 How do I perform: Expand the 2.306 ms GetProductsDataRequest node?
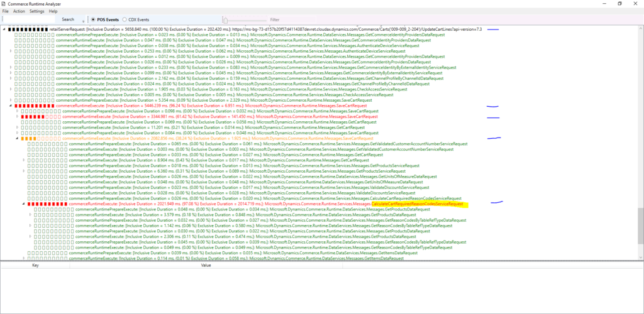tap(31, 237)
